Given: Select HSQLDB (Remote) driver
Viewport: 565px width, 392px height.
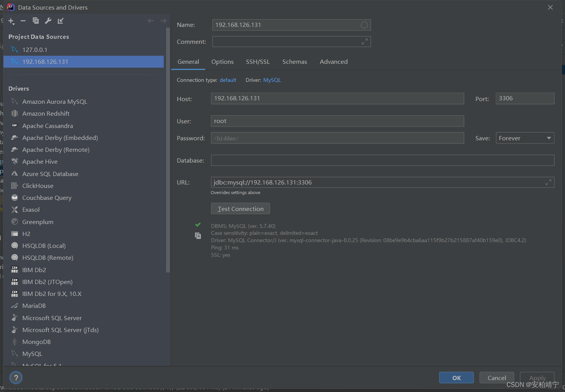Looking at the screenshot, I should 84,257.
